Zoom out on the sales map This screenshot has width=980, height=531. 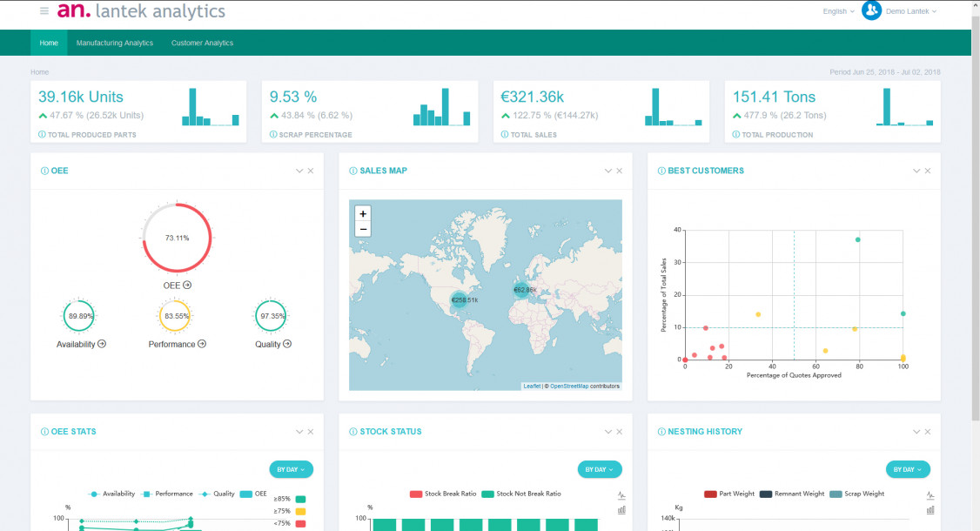tap(363, 229)
